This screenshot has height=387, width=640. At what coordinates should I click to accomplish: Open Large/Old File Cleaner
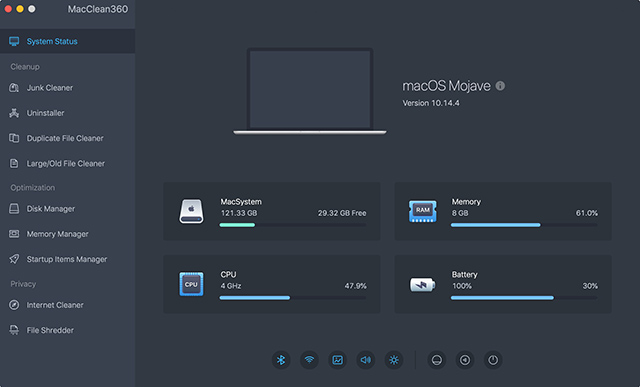[67, 164]
